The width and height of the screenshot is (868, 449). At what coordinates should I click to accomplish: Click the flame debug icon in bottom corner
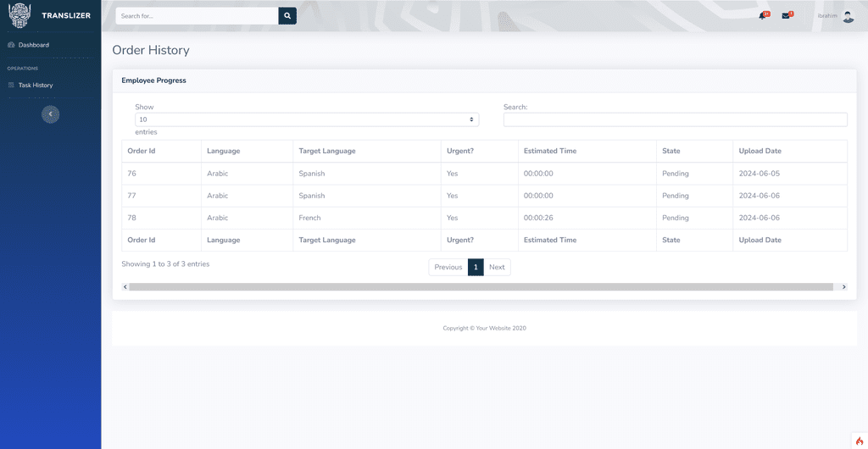(860, 441)
